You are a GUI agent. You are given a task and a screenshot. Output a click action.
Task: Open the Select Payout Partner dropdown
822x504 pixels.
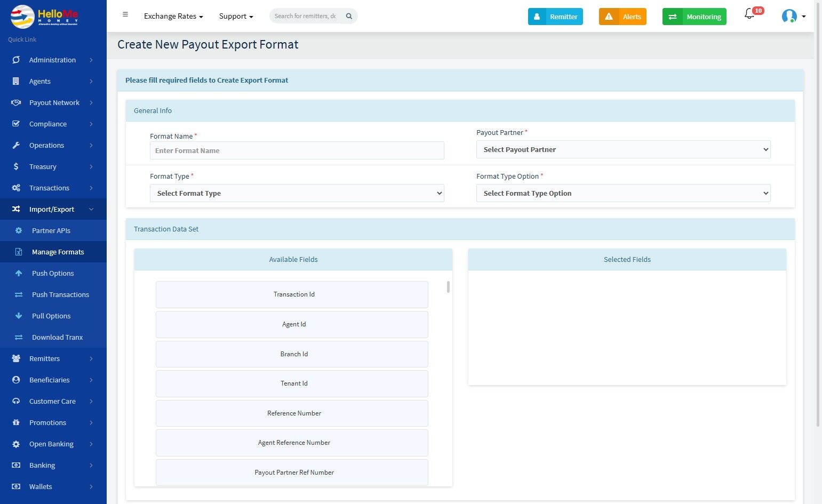pyautogui.click(x=623, y=149)
